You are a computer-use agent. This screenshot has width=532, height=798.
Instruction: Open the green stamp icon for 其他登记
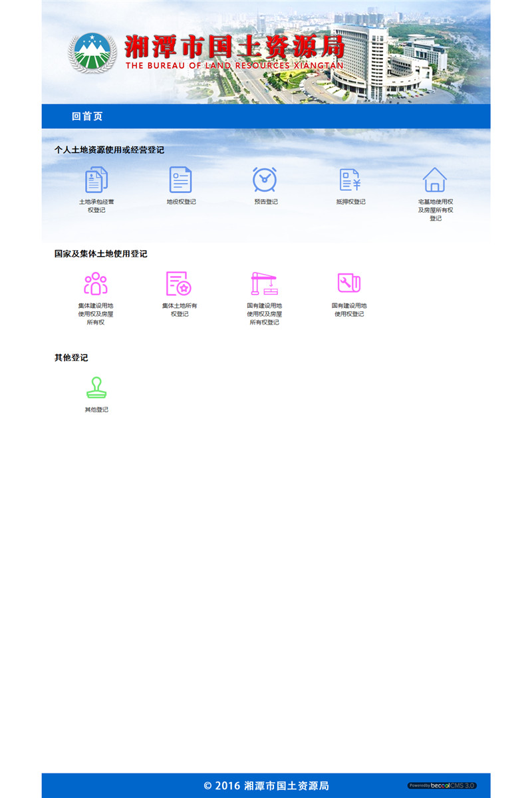coord(96,388)
